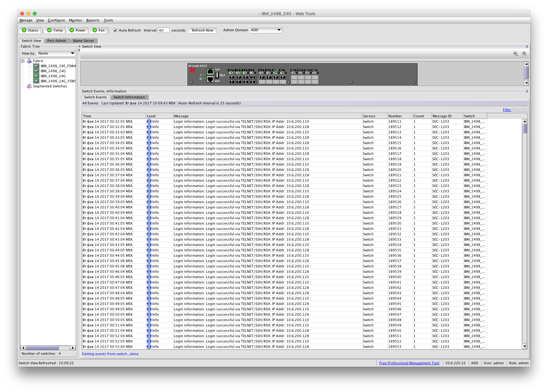Select the USB port on the switch
548x392 pixels.
pyautogui.click(x=217, y=75)
